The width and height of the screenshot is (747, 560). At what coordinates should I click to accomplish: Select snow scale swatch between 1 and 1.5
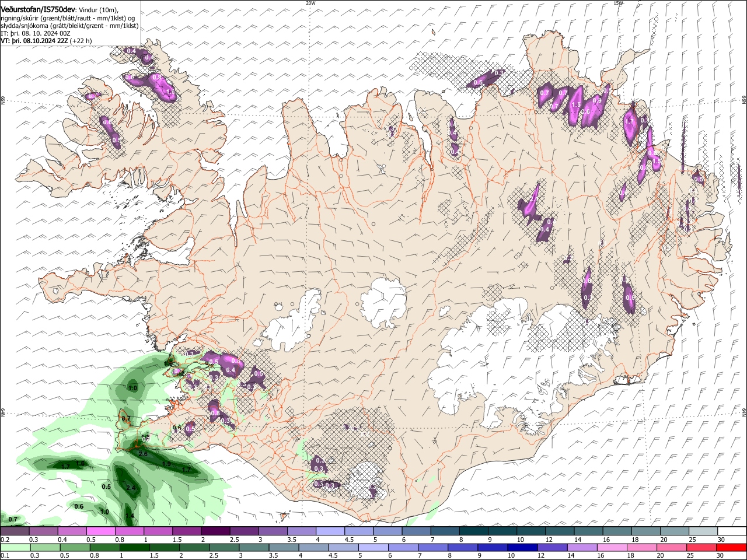pyautogui.click(x=158, y=531)
